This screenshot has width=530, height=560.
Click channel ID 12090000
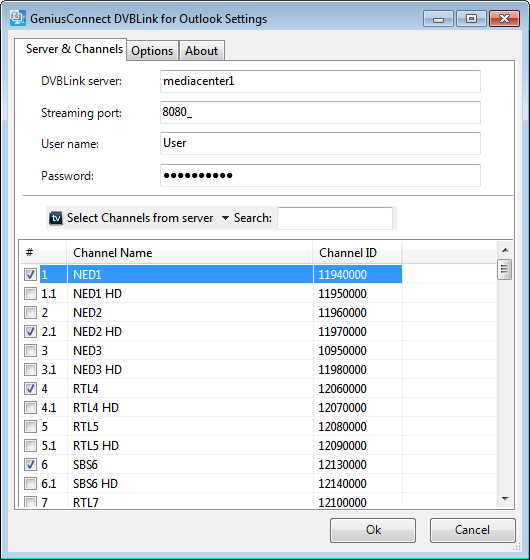click(342, 446)
